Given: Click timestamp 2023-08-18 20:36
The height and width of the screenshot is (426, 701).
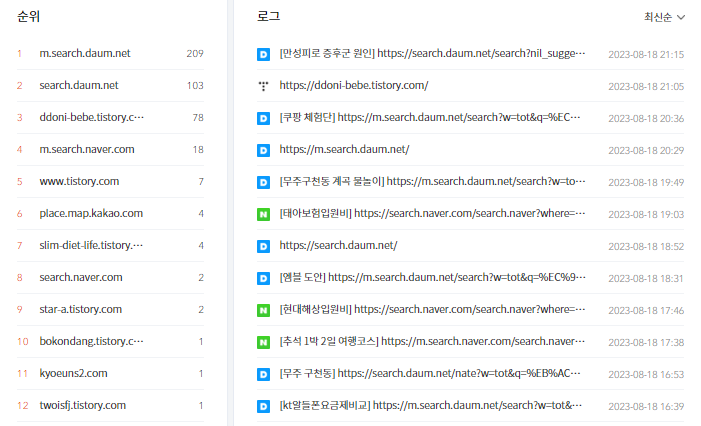Looking at the screenshot, I should (x=646, y=118).
